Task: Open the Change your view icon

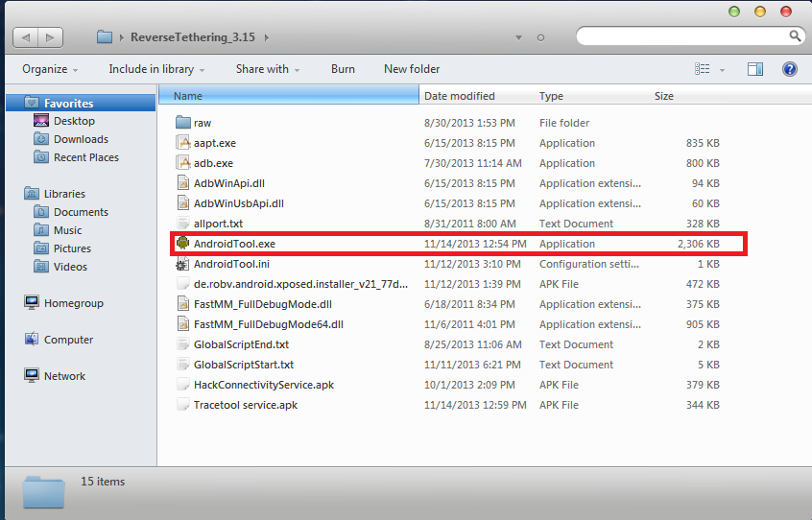Action: point(703,69)
